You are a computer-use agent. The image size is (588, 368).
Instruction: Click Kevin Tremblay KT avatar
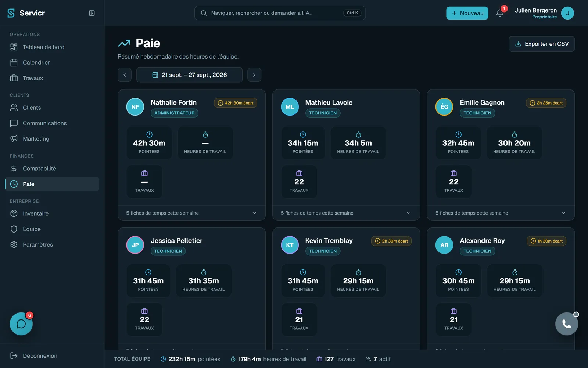coord(290,245)
